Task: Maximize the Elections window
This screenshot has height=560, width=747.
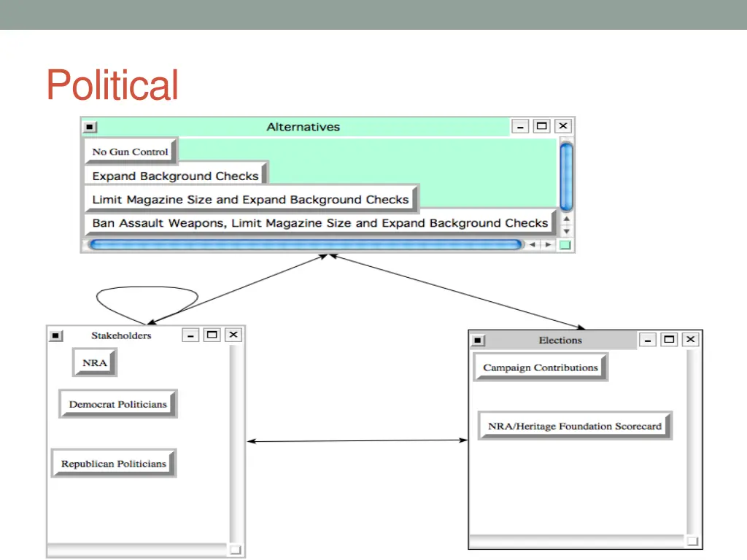Action: coord(669,339)
